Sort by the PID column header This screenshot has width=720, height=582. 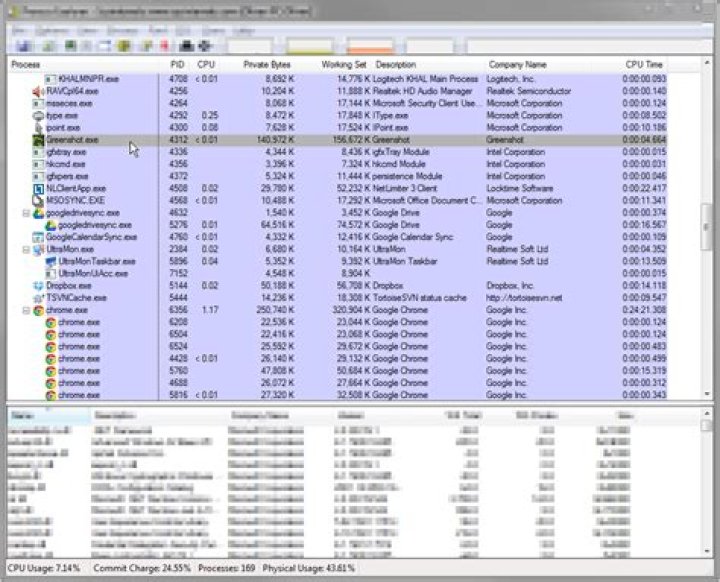click(177, 64)
